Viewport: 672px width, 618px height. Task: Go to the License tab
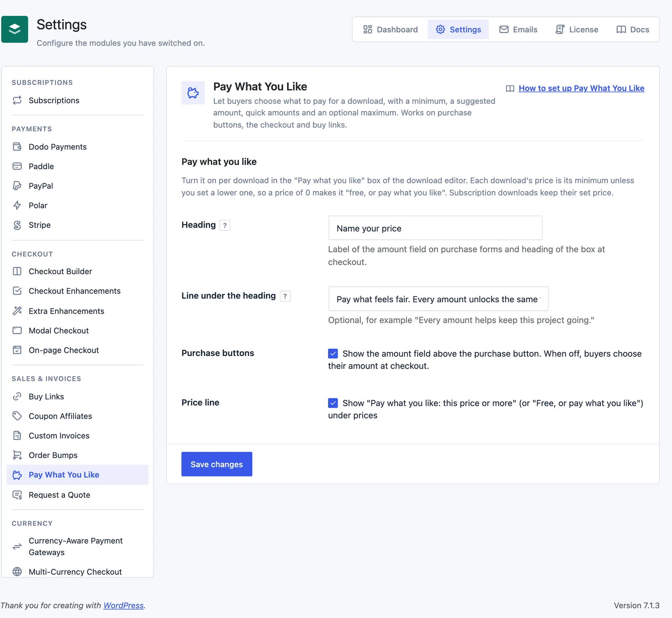(577, 29)
